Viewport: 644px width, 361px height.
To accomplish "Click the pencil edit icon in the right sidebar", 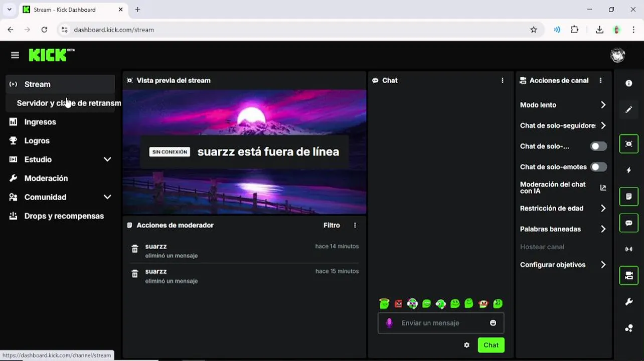I will (629, 110).
